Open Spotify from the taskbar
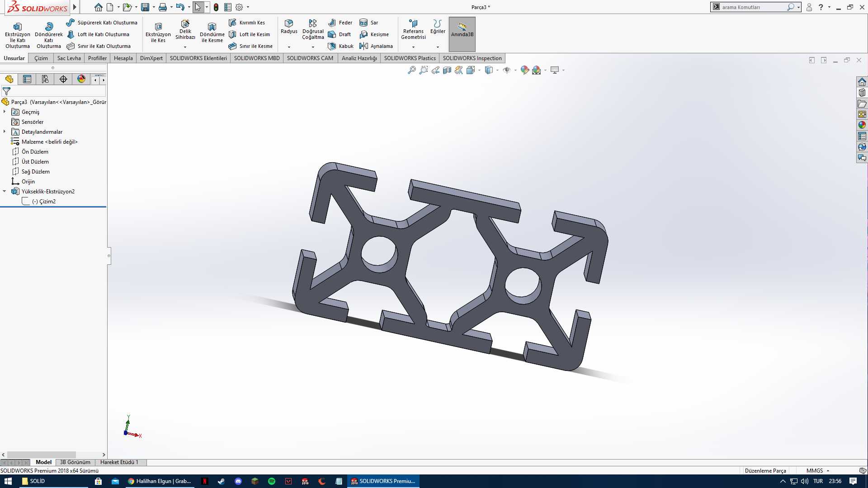This screenshot has width=868, height=488. point(272,481)
